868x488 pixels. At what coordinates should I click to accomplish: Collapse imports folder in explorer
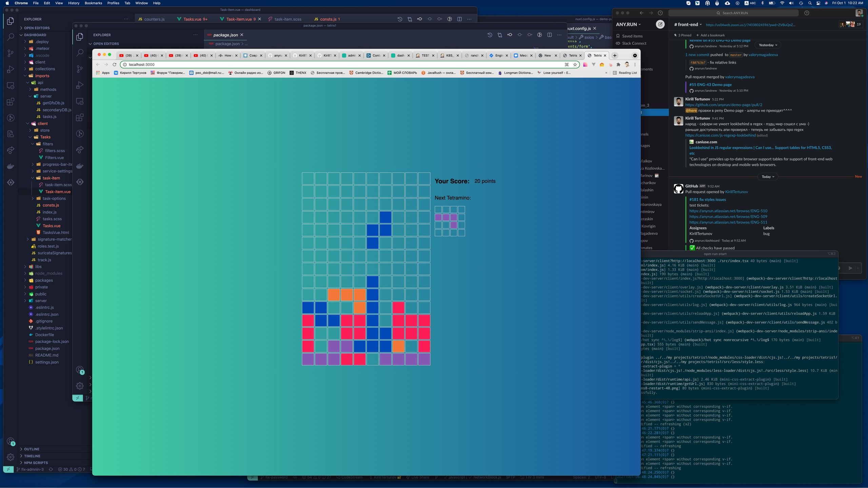point(42,76)
